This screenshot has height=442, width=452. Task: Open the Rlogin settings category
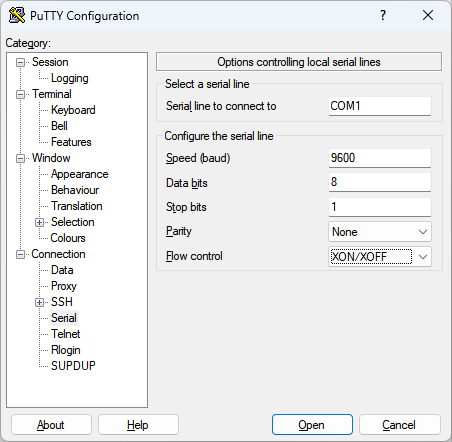[x=66, y=350]
